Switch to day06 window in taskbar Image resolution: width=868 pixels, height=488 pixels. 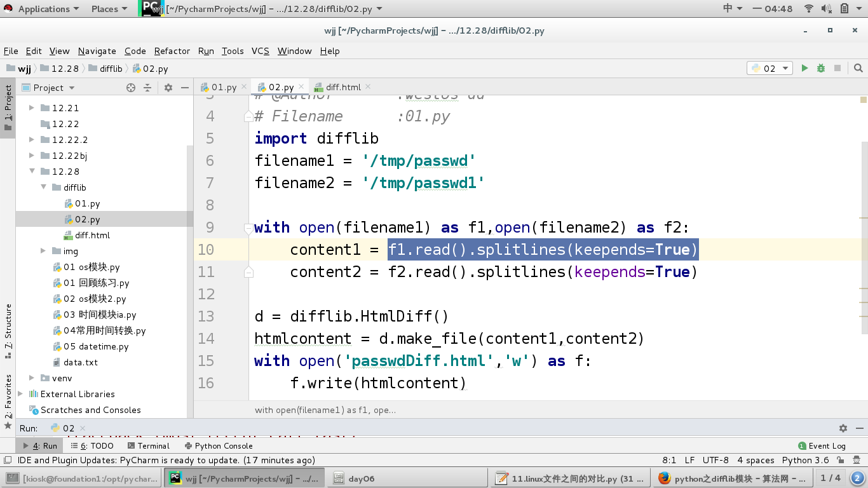pos(406,478)
